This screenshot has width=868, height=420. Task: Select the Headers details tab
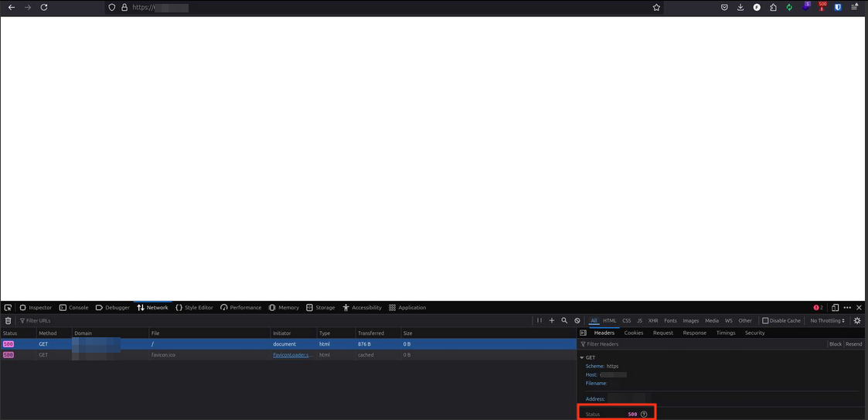(604, 333)
